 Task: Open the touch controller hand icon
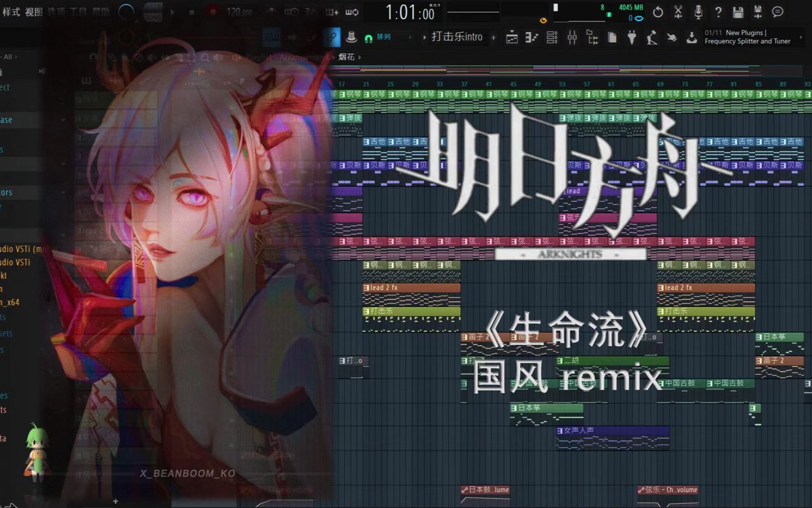point(672,38)
